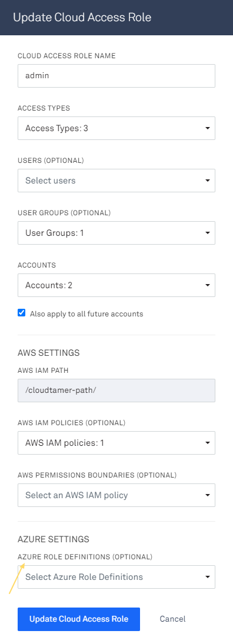
Task: Click the caret arrow on Access Types
Action: (208, 129)
